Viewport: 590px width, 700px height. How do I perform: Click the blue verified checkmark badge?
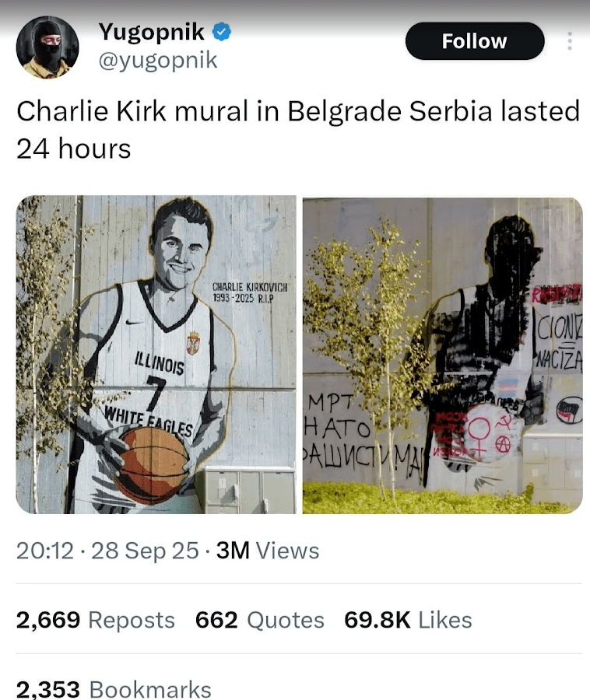click(x=222, y=32)
